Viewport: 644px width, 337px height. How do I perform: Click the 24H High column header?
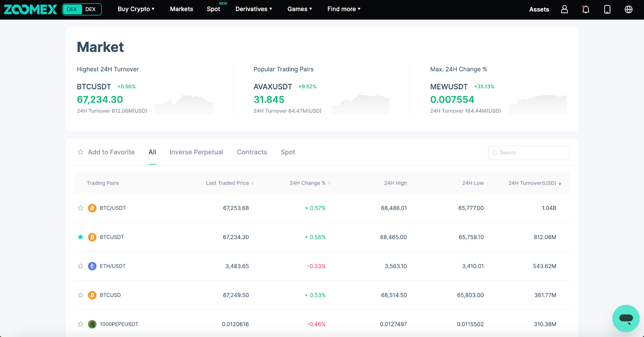tap(395, 183)
